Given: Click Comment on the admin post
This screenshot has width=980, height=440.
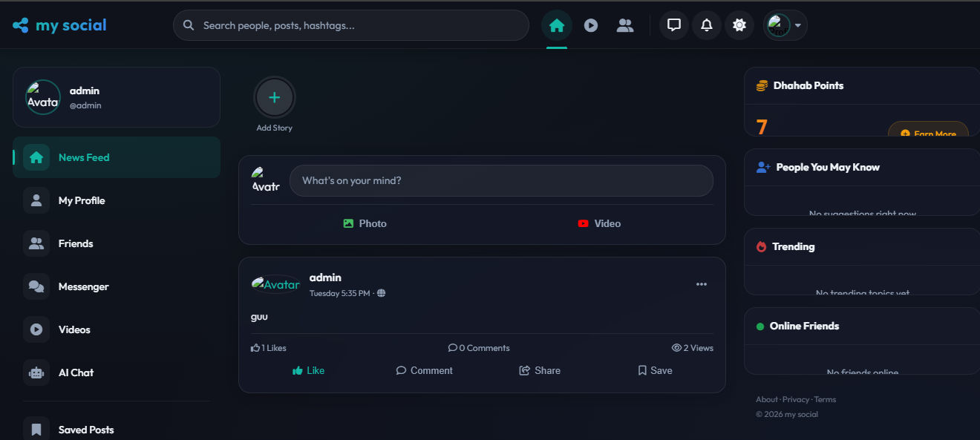Looking at the screenshot, I should (425, 371).
